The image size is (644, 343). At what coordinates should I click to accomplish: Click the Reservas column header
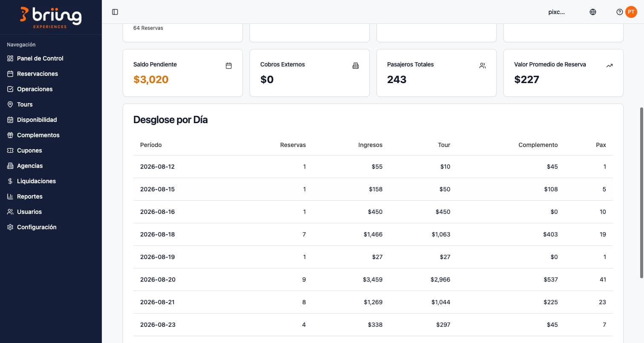coord(293,145)
